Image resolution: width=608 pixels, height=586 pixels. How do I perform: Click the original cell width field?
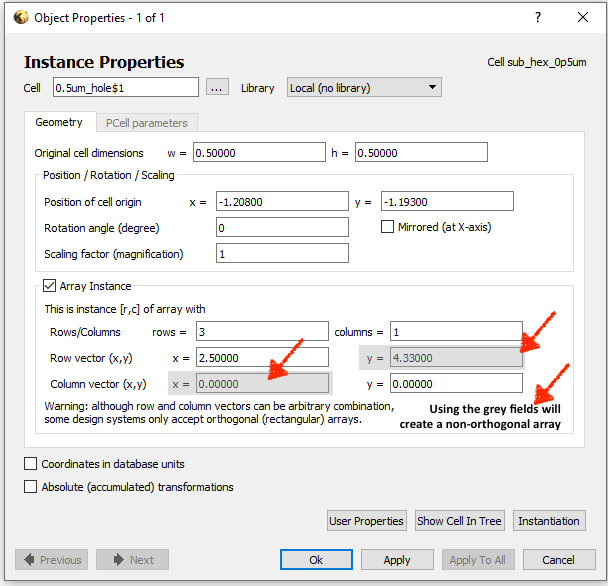coord(259,152)
